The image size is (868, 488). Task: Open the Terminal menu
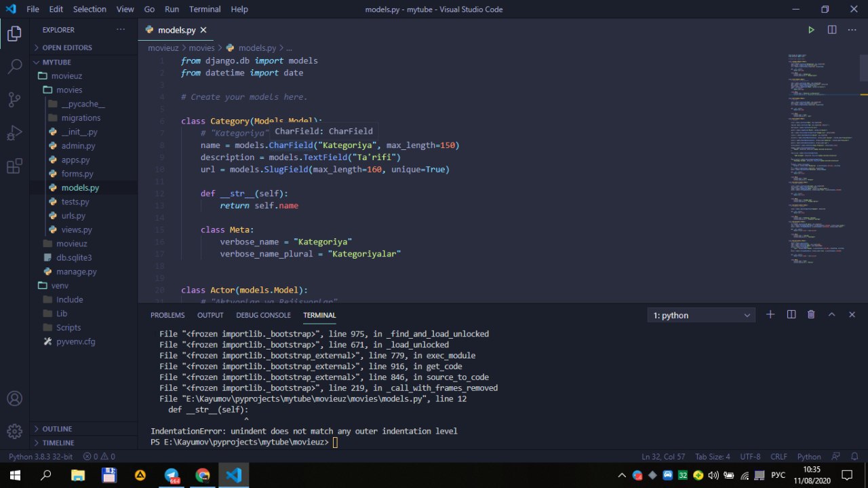[x=205, y=10]
